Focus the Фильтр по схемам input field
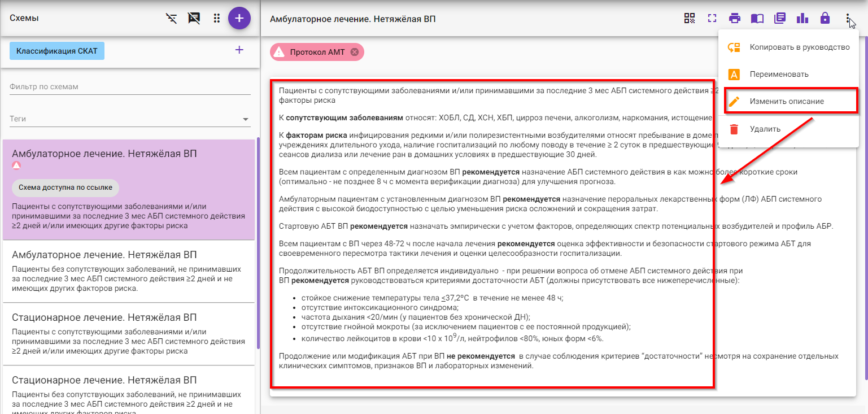 tap(130, 87)
